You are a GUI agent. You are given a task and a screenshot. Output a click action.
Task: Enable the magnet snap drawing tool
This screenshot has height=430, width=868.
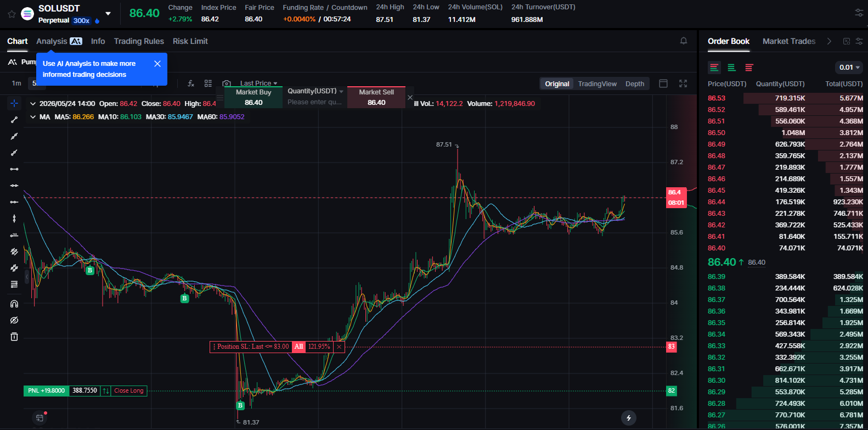14,304
